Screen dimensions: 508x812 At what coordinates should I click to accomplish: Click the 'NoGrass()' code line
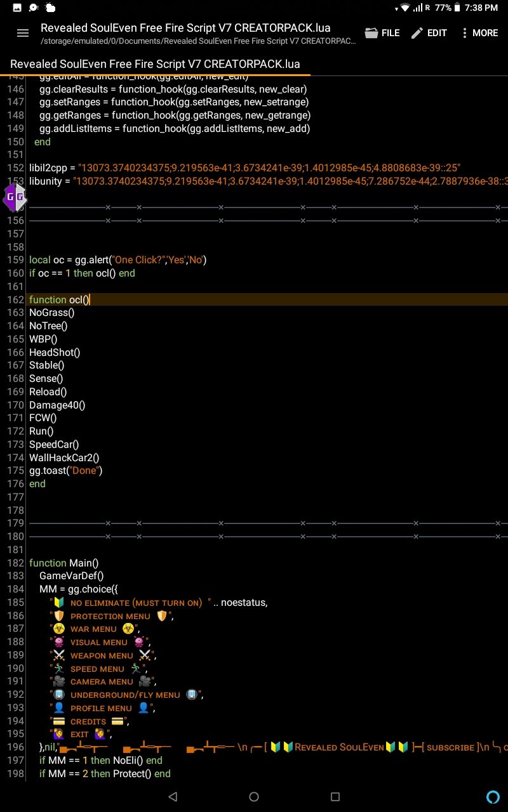(52, 313)
